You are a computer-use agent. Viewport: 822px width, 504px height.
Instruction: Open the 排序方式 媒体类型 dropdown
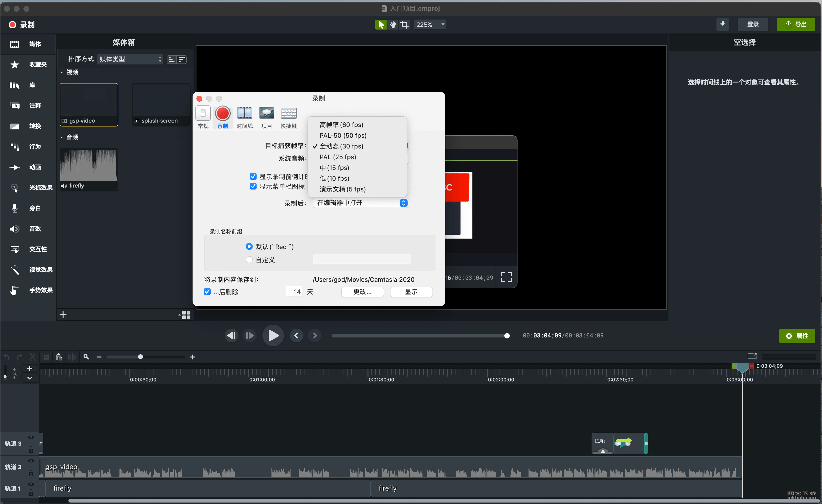click(130, 59)
